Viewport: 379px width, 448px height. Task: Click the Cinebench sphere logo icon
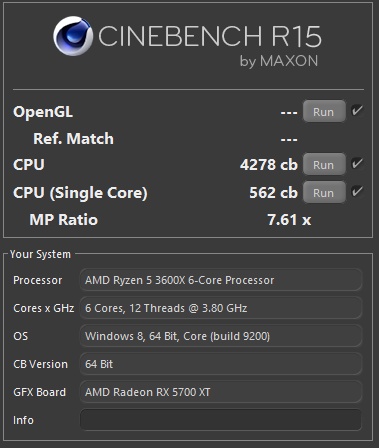[73, 36]
